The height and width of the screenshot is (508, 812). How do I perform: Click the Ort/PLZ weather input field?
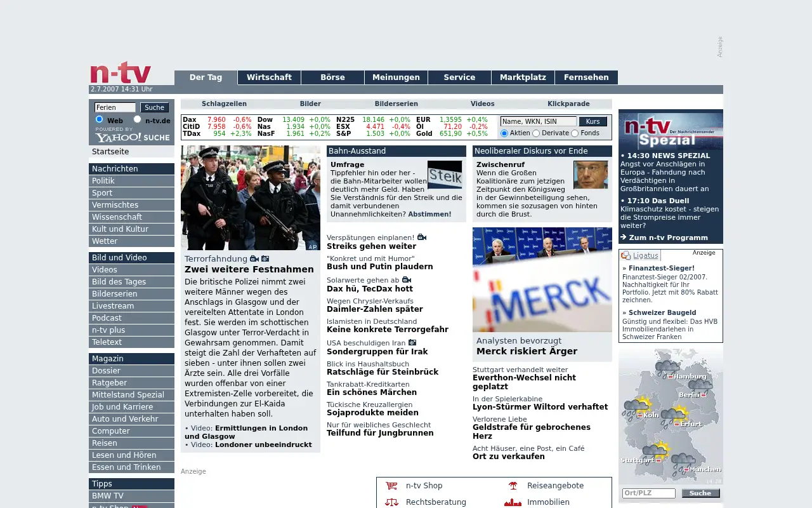coord(648,493)
